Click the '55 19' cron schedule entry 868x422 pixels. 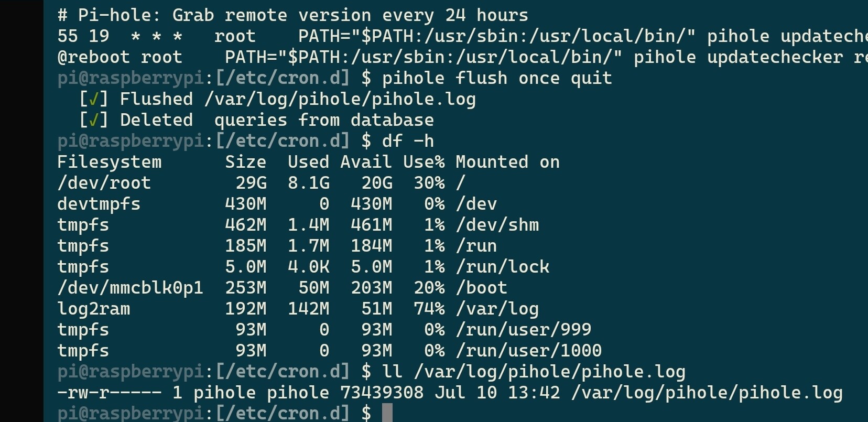click(x=83, y=36)
